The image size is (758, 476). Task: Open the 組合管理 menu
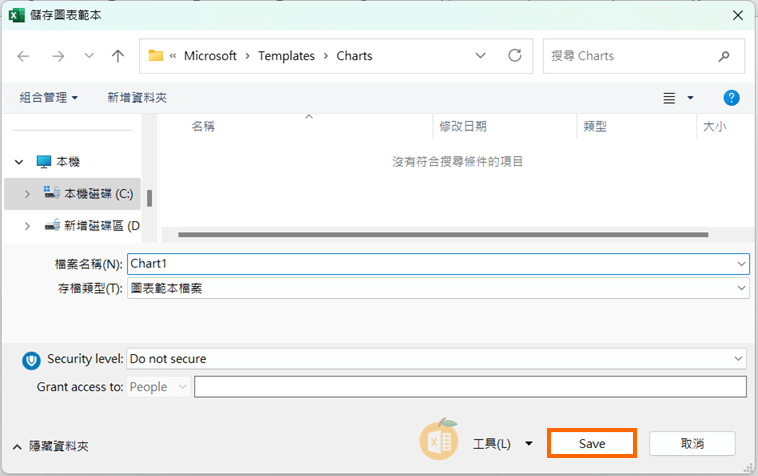pos(48,98)
